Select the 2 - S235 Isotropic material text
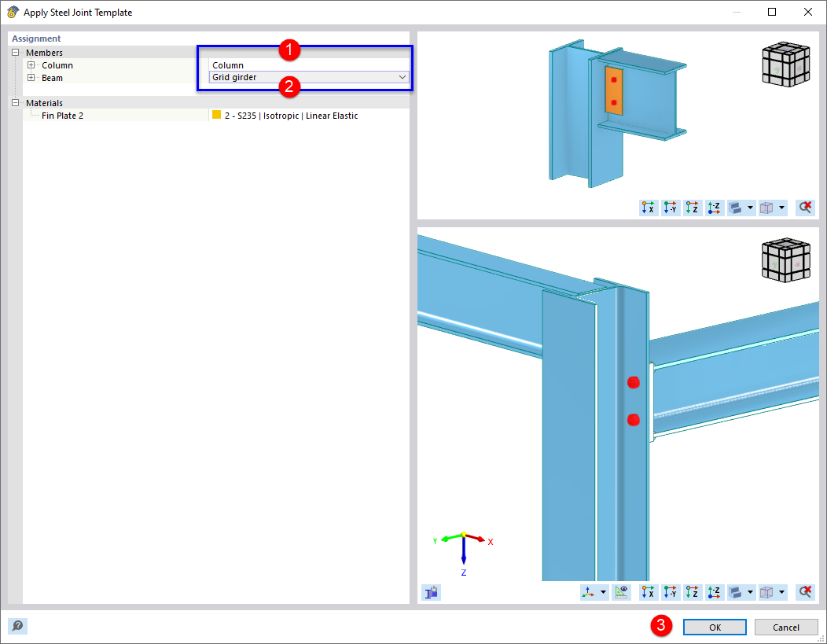The width and height of the screenshot is (827, 644). [291, 116]
